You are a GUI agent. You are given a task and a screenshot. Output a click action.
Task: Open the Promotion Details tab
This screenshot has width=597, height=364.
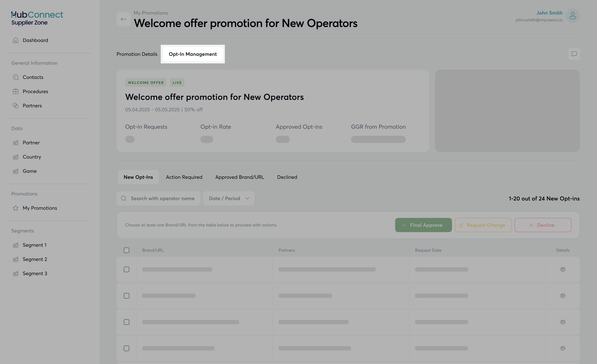137,54
